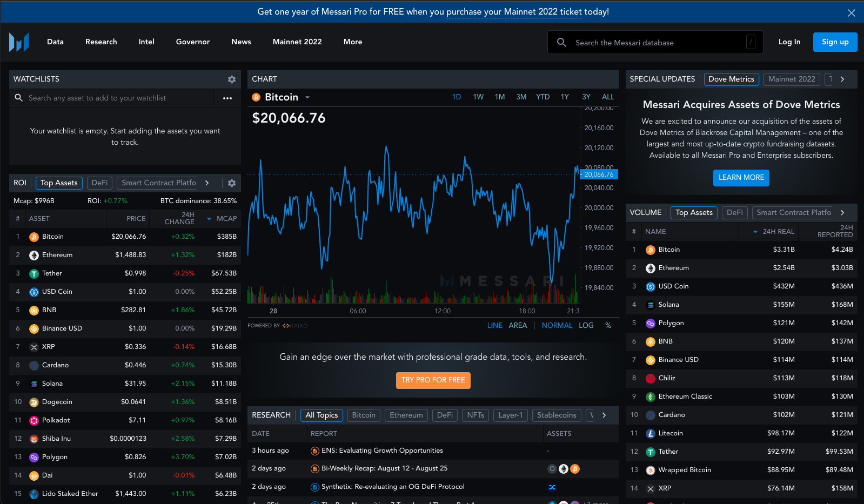Expand more Research topic tabs arrow
Viewport: 864px width, 504px height.
pos(604,415)
